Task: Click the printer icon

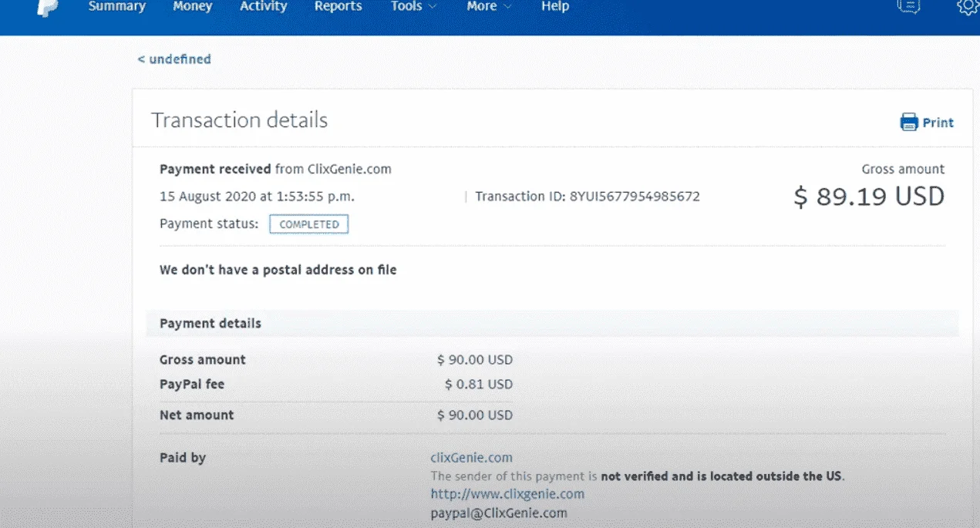Action: [x=909, y=122]
